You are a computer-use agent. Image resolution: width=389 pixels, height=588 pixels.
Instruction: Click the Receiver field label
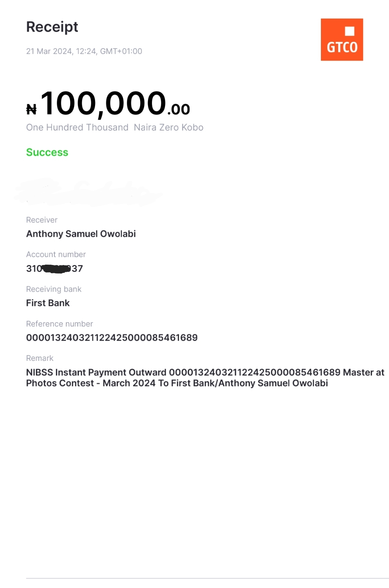[42, 220]
